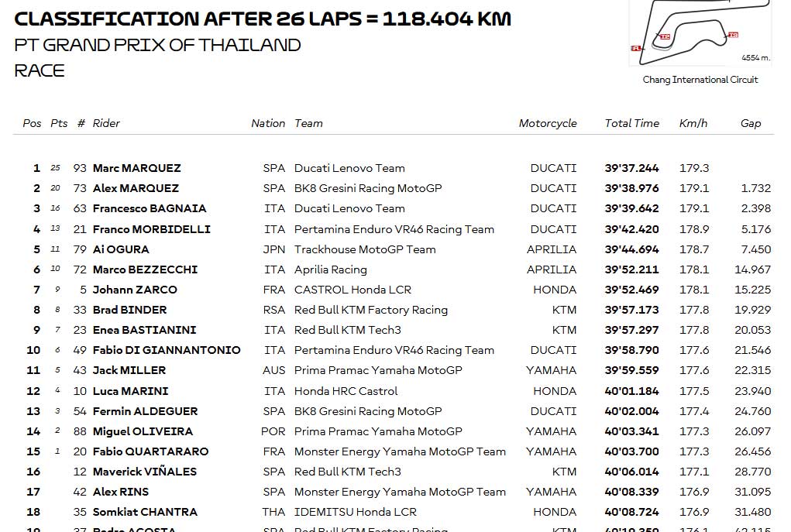Click Jack MILLER's gap value 22.315
This screenshot has height=532, width=791.
753,370
